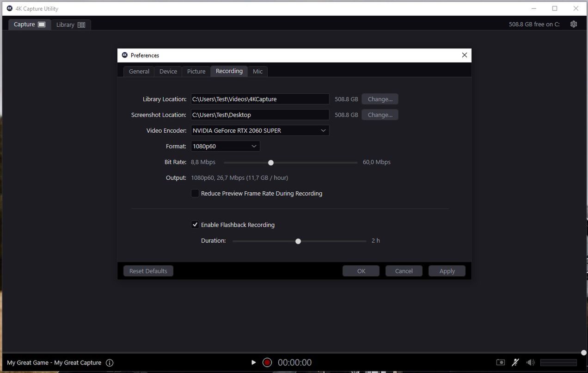
Task: Click the Reset Defaults button
Action: click(148, 271)
